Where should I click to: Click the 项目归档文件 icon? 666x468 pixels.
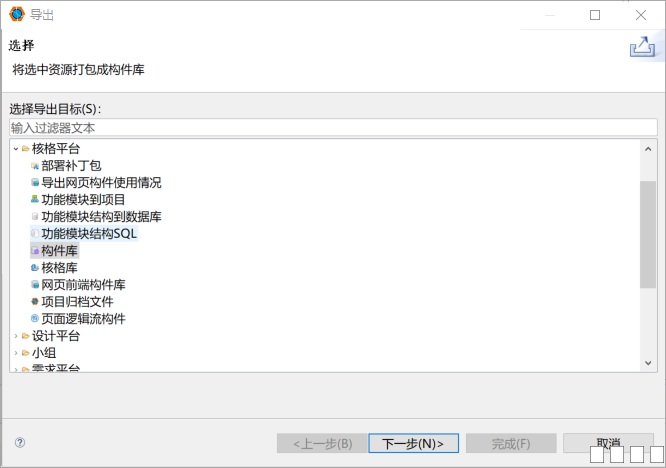[x=35, y=302]
